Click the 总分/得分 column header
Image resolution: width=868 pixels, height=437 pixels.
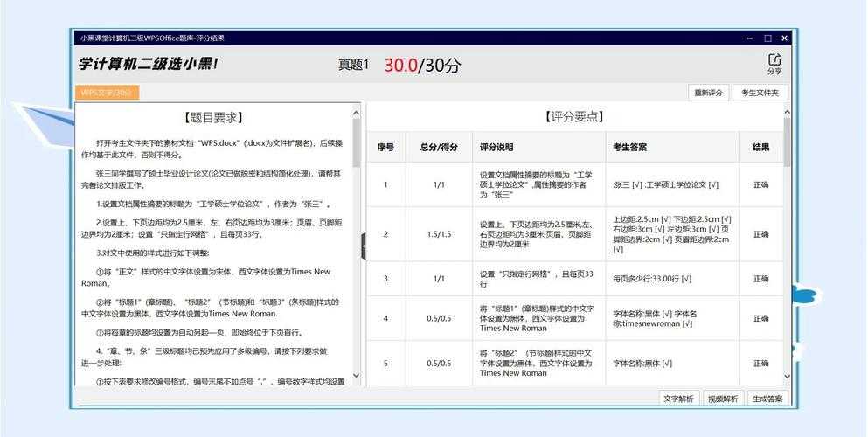coord(439,147)
